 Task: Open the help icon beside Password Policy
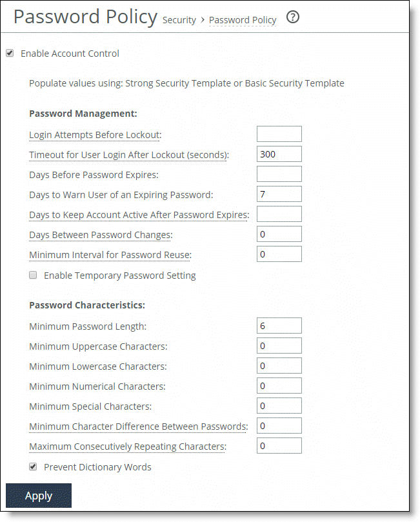[292, 17]
